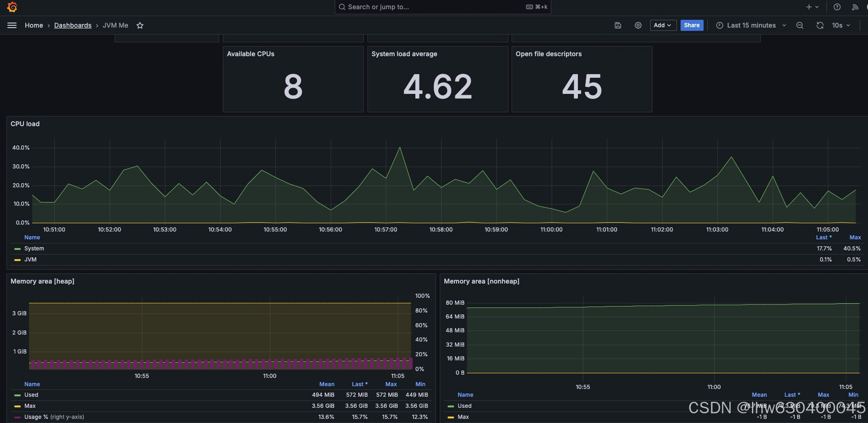Sort heap legend by Last *
The width and height of the screenshot is (868, 423).
click(x=360, y=384)
